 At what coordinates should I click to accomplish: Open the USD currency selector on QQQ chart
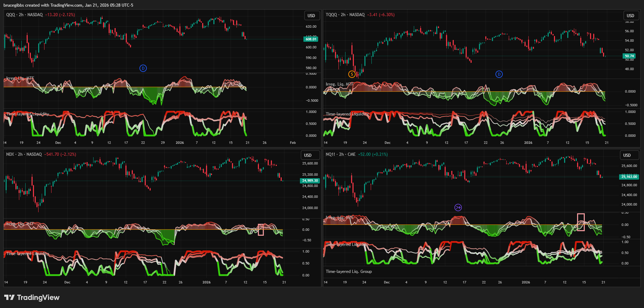[311, 15]
